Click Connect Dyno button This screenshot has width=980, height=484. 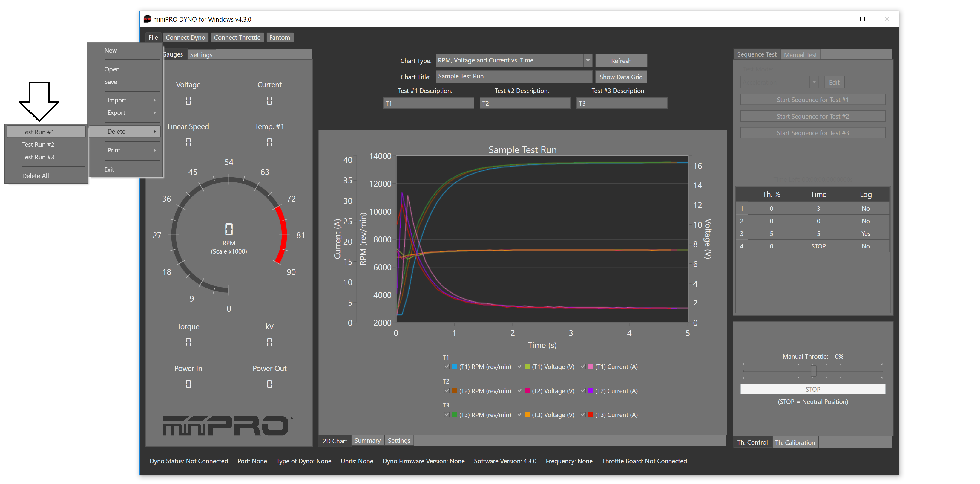(185, 37)
